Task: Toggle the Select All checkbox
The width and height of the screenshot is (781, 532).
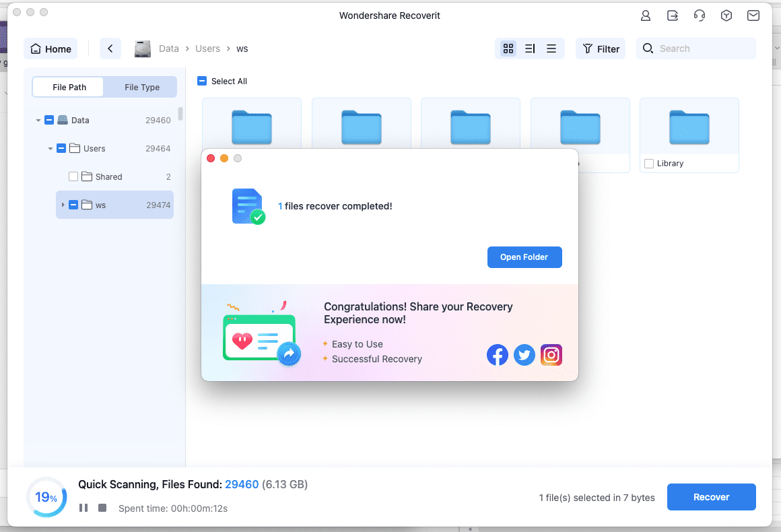Action: (x=202, y=81)
